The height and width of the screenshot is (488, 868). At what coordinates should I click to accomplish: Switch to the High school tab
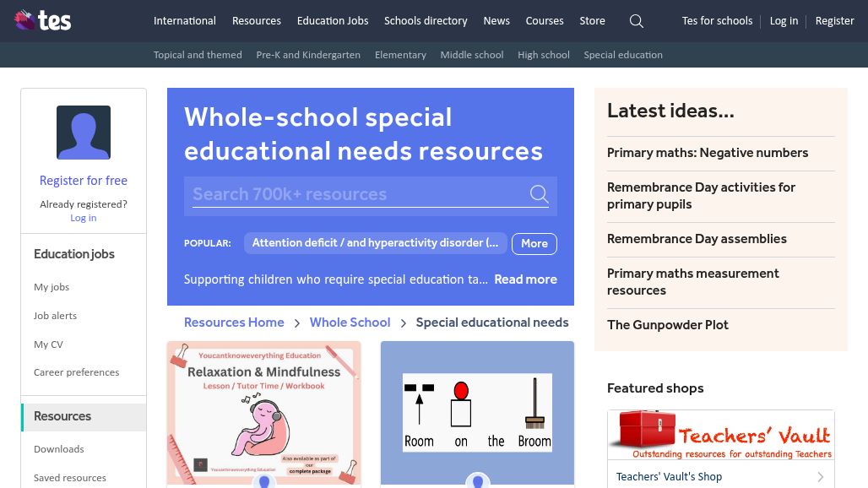pos(544,55)
